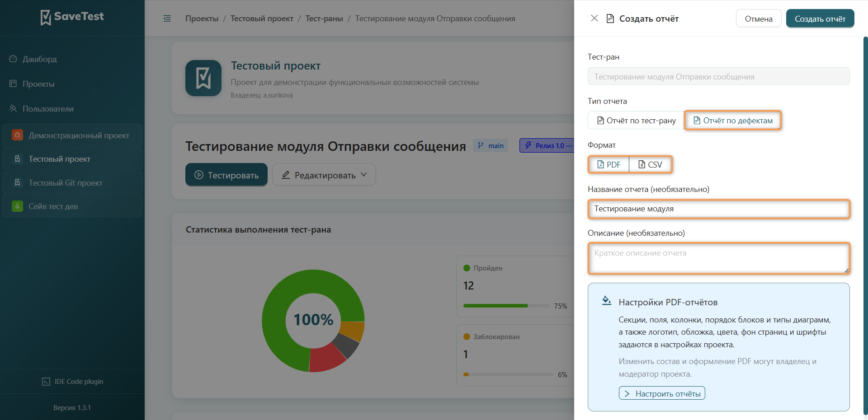Screen dimensions: 868x420
Task: Click Версия 1.3.1 text
Action: [x=72, y=408]
